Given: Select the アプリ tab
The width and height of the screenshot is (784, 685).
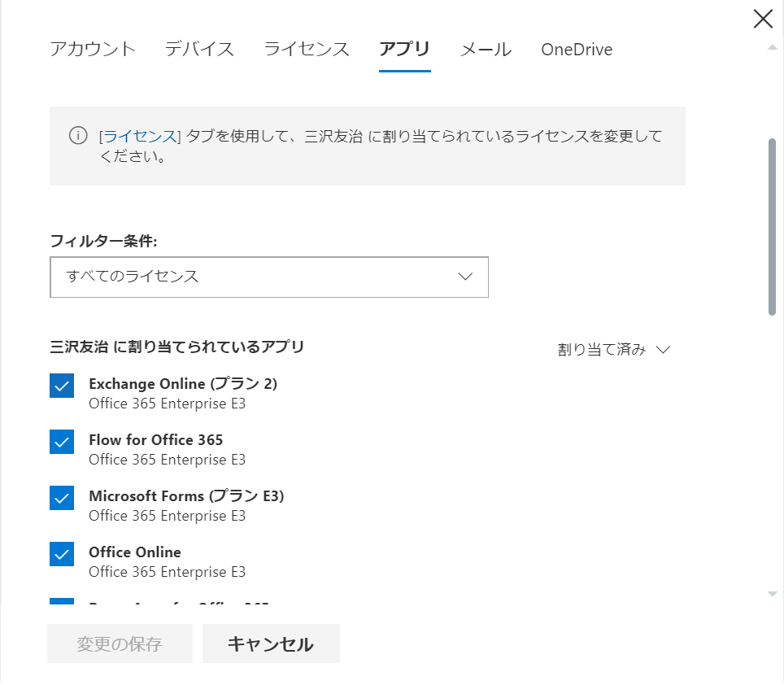Looking at the screenshot, I should point(404,49).
